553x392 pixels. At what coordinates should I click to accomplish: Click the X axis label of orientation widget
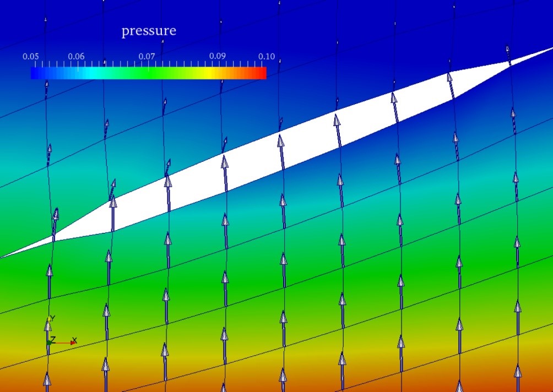(x=74, y=341)
